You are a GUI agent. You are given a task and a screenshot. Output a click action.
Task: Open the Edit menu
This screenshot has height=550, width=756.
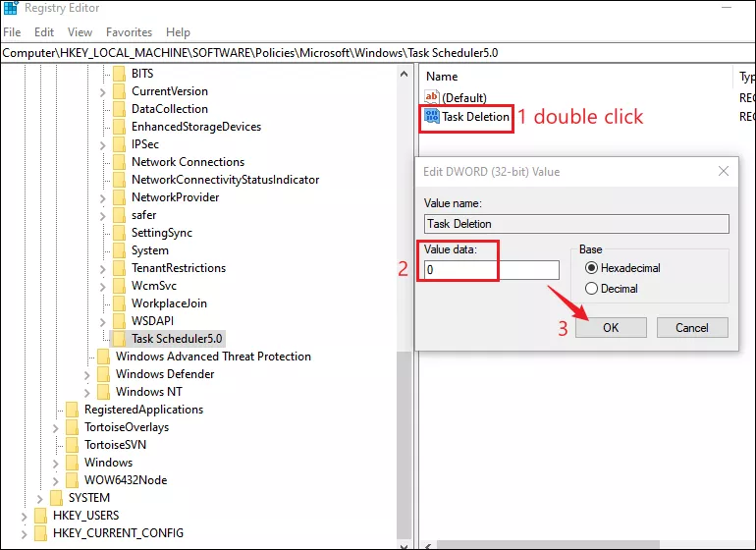click(x=44, y=32)
